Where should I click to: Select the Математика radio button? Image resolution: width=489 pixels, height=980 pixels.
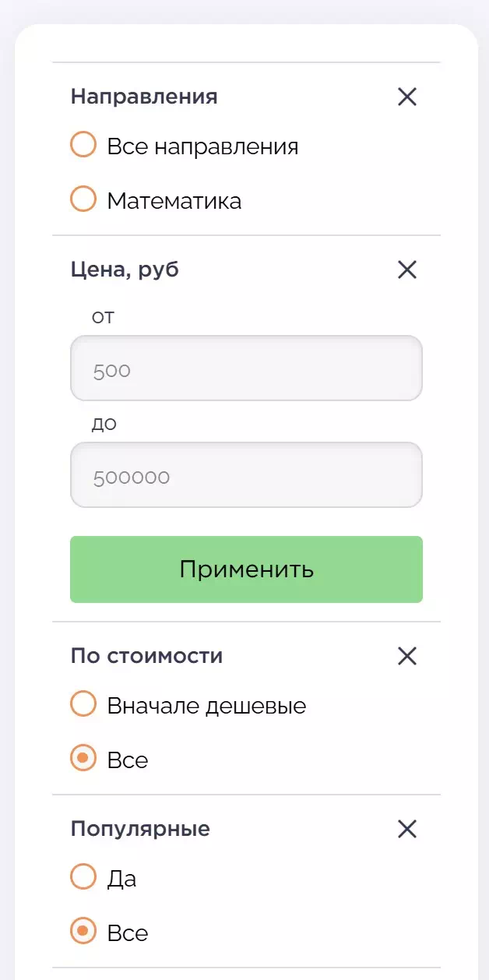[x=83, y=199]
